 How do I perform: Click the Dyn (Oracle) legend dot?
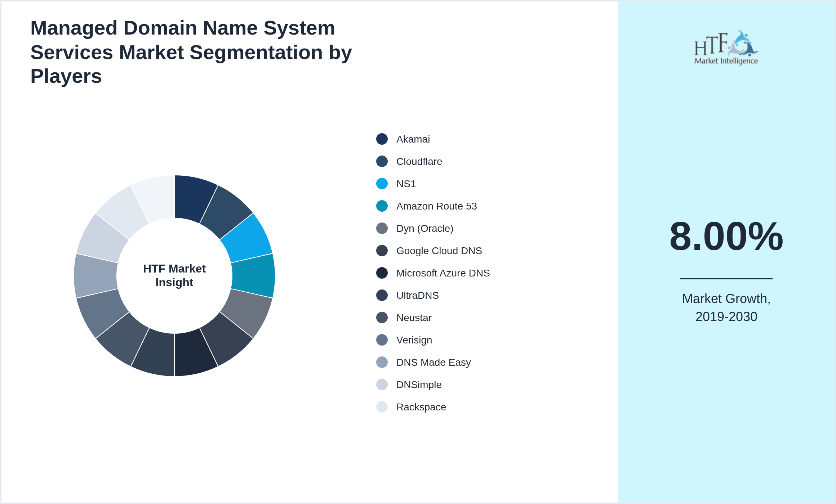coord(381,229)
